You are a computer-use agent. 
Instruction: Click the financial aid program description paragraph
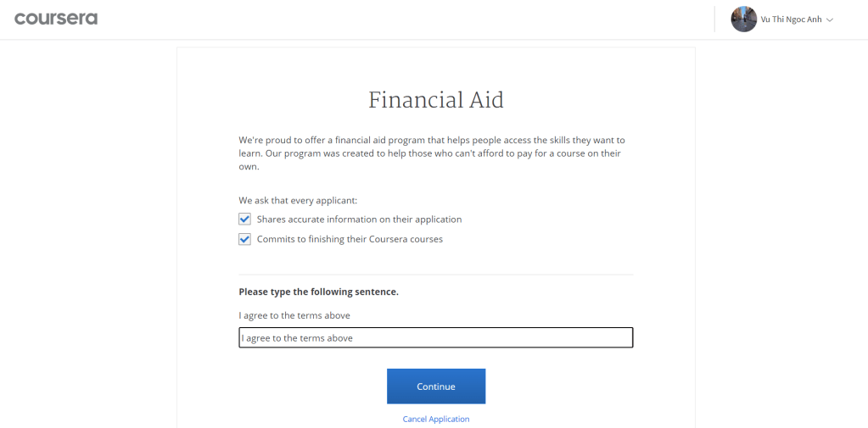[x=432, y=153]
